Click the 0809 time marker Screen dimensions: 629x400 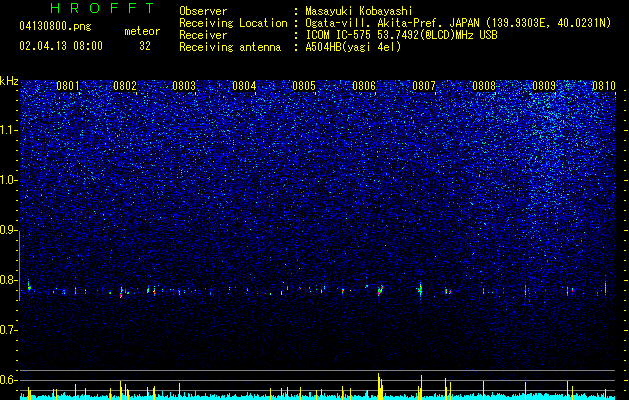coord(544,86)
